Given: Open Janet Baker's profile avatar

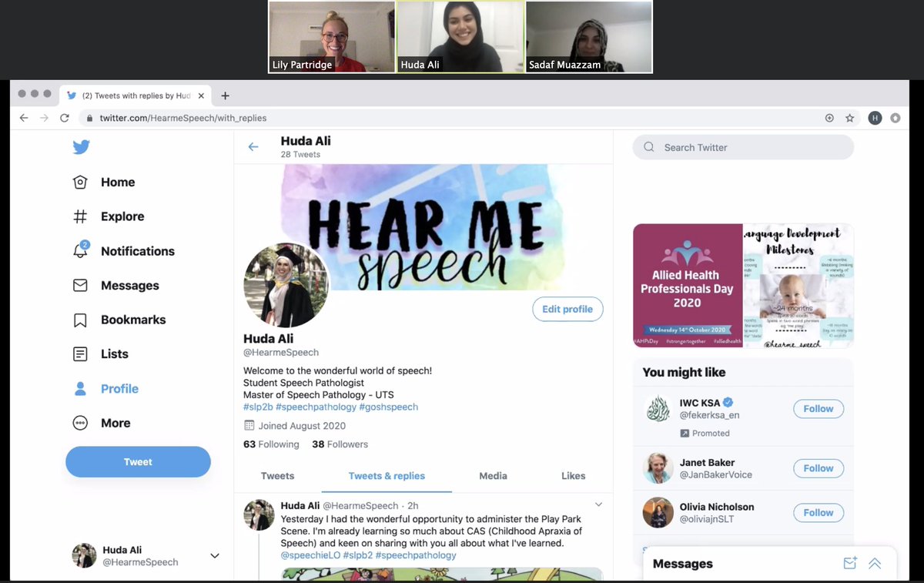Looking at the screenshot, I should click(658, 468).
